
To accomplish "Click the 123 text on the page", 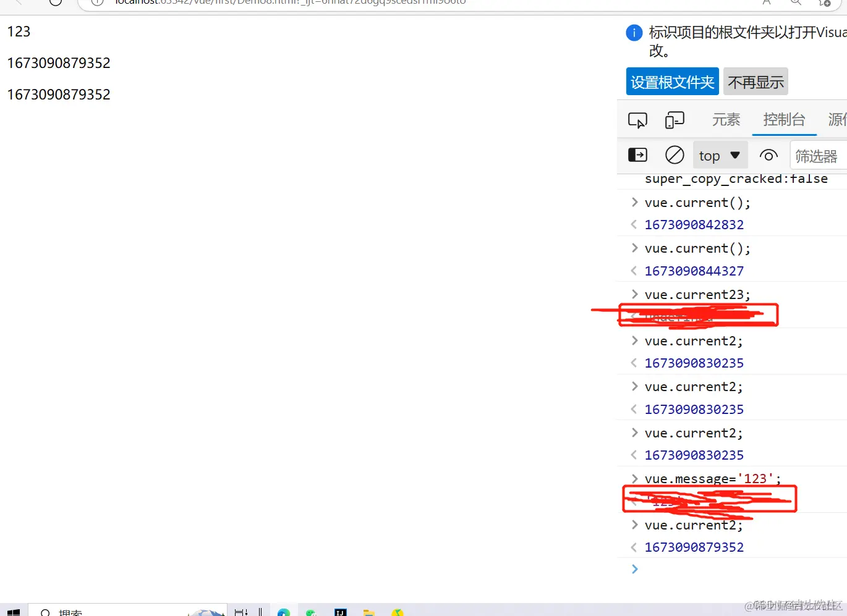I will click(x=19, y=32).
